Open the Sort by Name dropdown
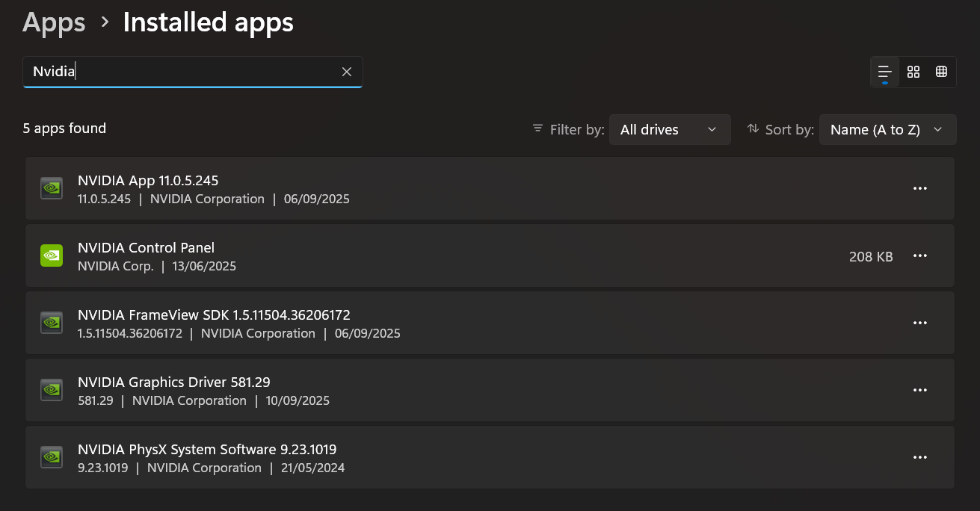 (887, 129)
